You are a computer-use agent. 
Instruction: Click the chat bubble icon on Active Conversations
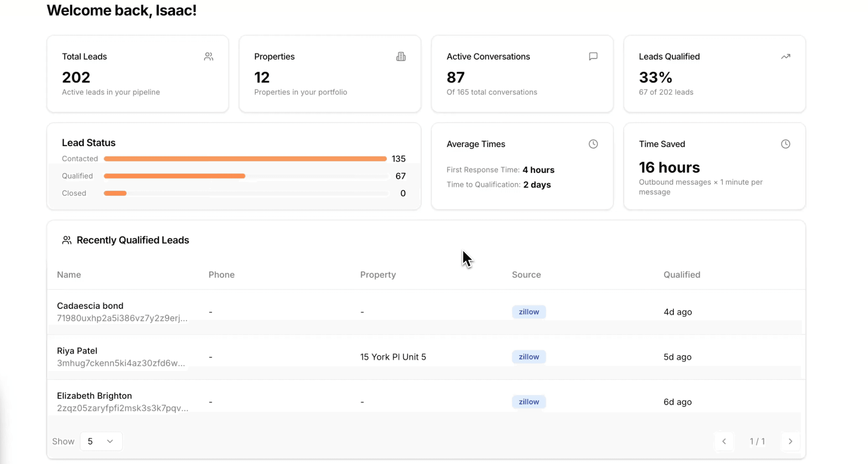593,56
